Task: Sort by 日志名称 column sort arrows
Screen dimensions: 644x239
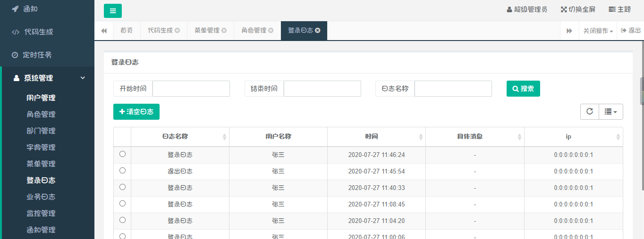Action: [x=224, y=137]
